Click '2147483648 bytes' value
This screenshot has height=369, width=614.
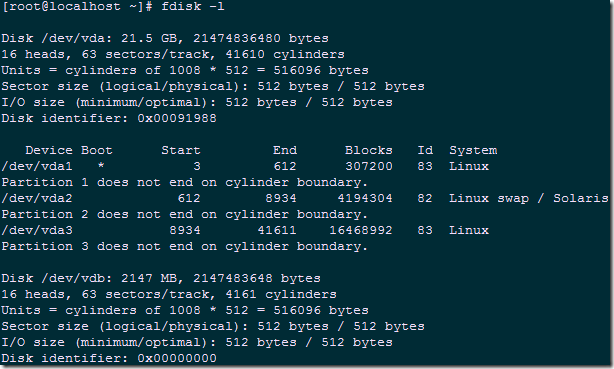click(x=257, y=279)
